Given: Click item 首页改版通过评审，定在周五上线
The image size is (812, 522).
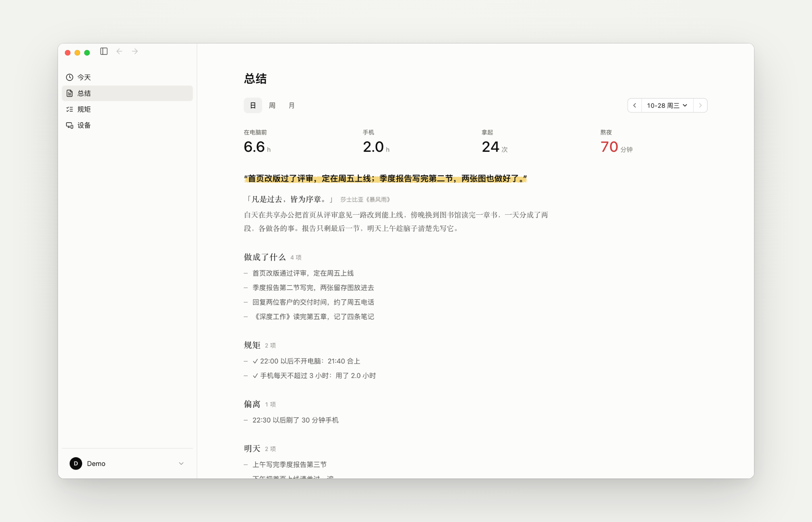Looking at the screenshot, I should click(x=303, y=273).
